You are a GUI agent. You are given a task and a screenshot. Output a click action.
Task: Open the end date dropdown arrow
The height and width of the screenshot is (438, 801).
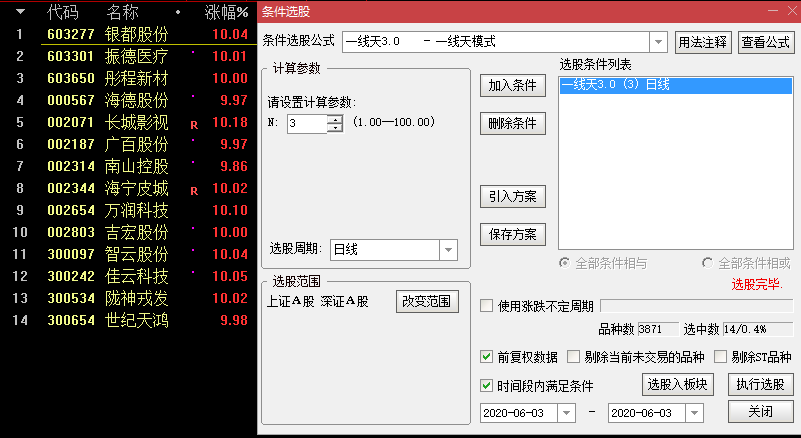(695, 412)
